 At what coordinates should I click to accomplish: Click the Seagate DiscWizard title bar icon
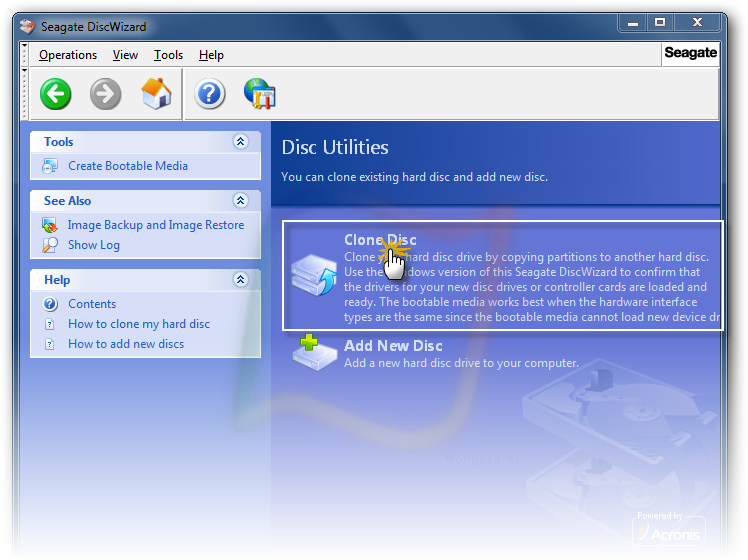pyautogui.click(x=27, y=26)
